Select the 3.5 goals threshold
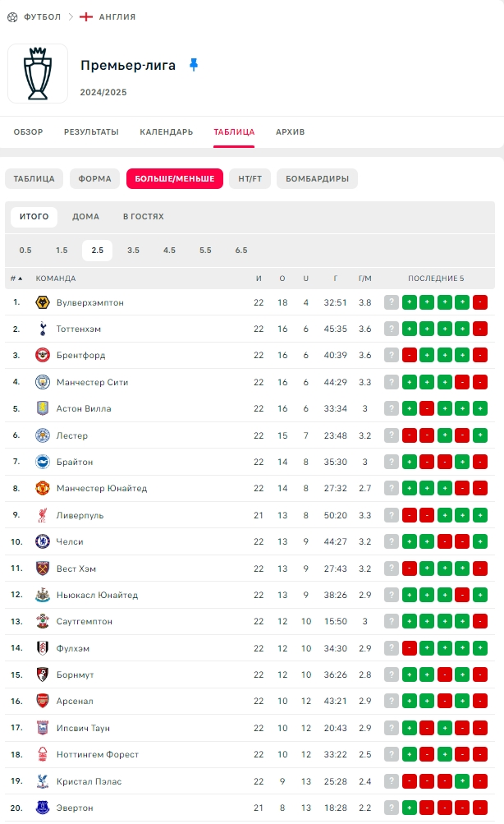The width and height of the screenshot is (504, 824). (133, 250)
